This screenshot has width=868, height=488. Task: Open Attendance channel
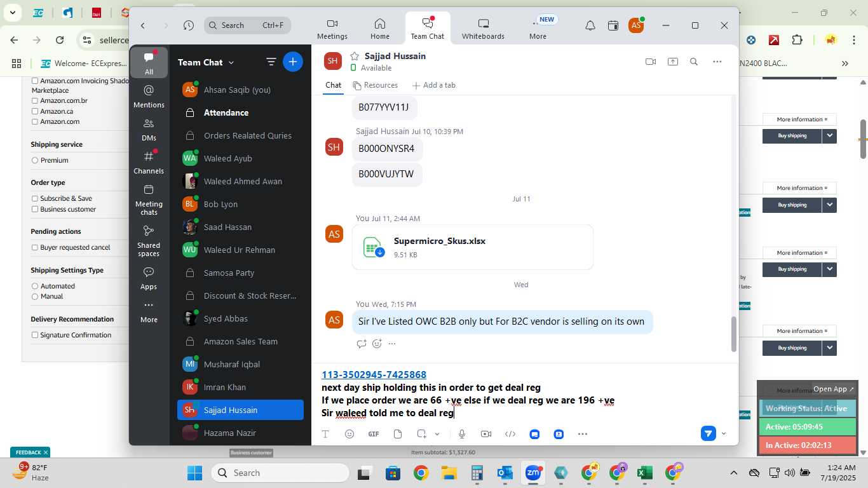tap(240, 112)
